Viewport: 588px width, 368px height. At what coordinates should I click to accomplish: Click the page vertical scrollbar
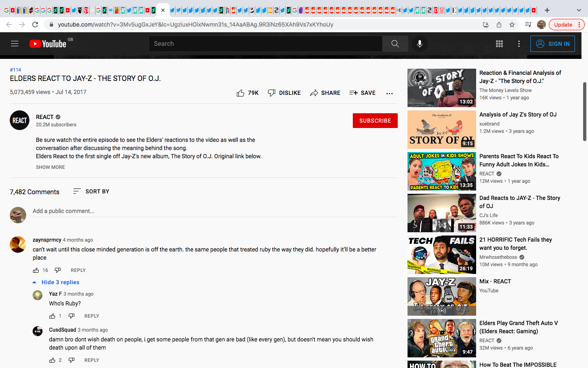coord(585,112)
